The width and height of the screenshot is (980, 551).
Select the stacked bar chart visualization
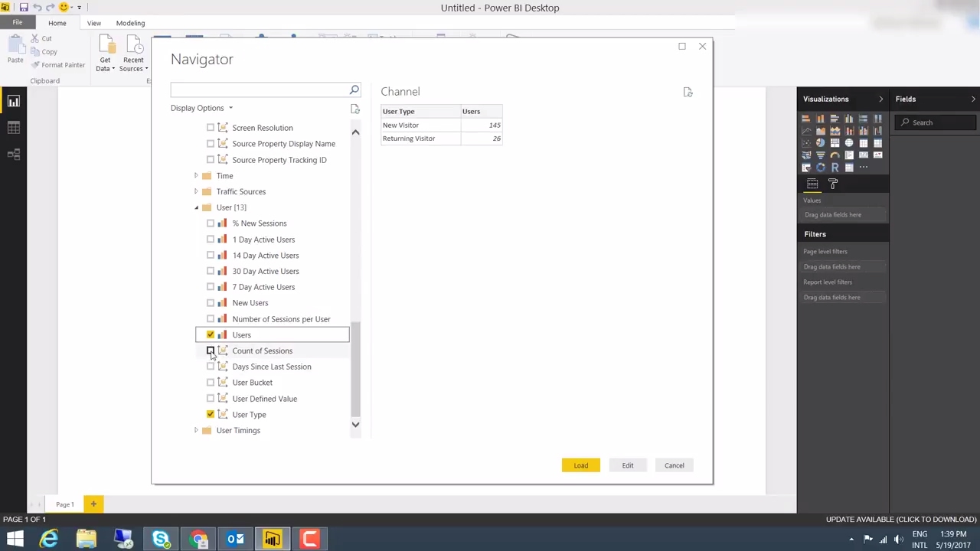pyautogui.click(x=806, y=119)
